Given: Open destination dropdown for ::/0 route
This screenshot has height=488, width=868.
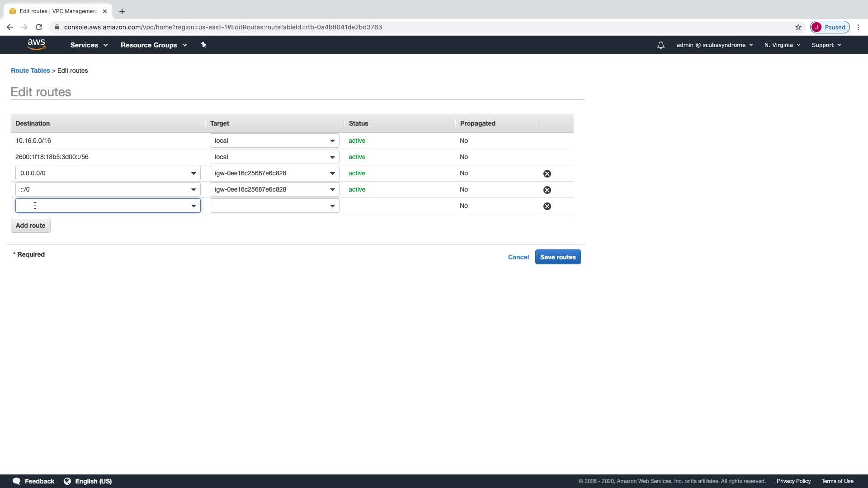Looking at the screenshot, I should coord(193,190).
